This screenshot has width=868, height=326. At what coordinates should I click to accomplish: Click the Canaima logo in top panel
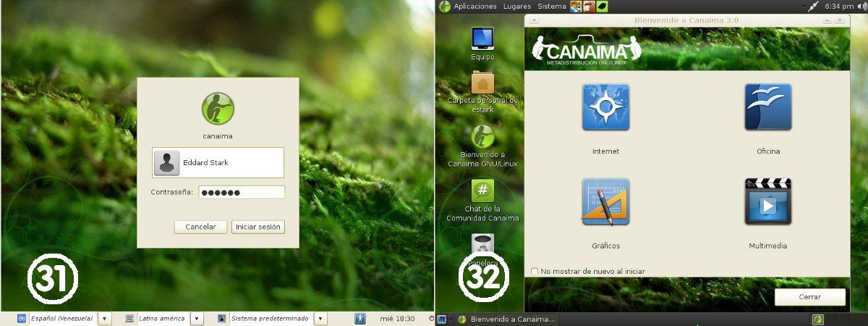tap(444, 6)
